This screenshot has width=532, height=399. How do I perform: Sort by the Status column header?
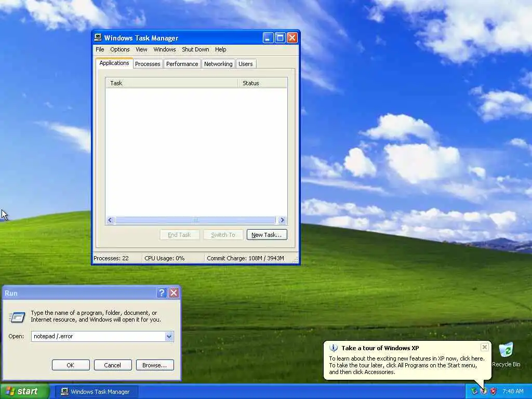262,83
